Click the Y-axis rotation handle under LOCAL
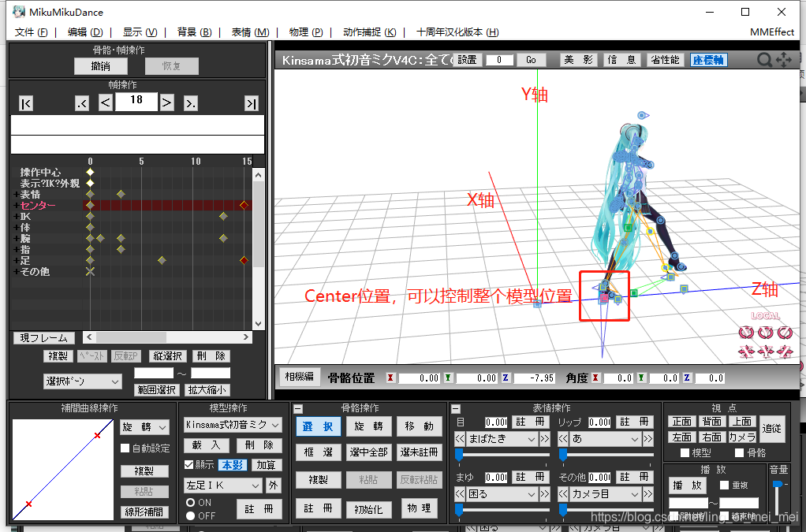This screenshot has height=532, width=806. 766,333
